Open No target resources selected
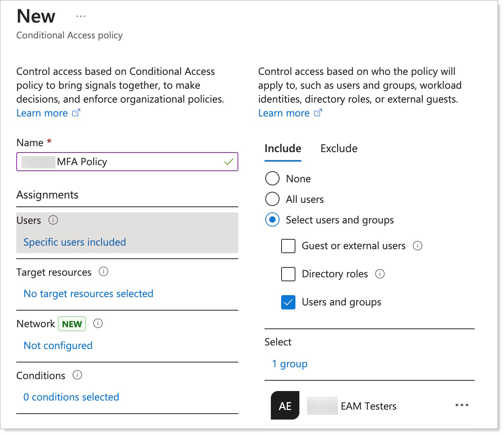The height and width of the screenshot is (435, 504). [88, 294]
